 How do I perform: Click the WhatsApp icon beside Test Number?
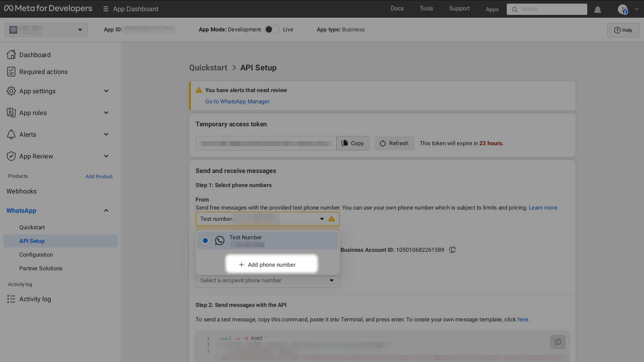pos(220,241)
